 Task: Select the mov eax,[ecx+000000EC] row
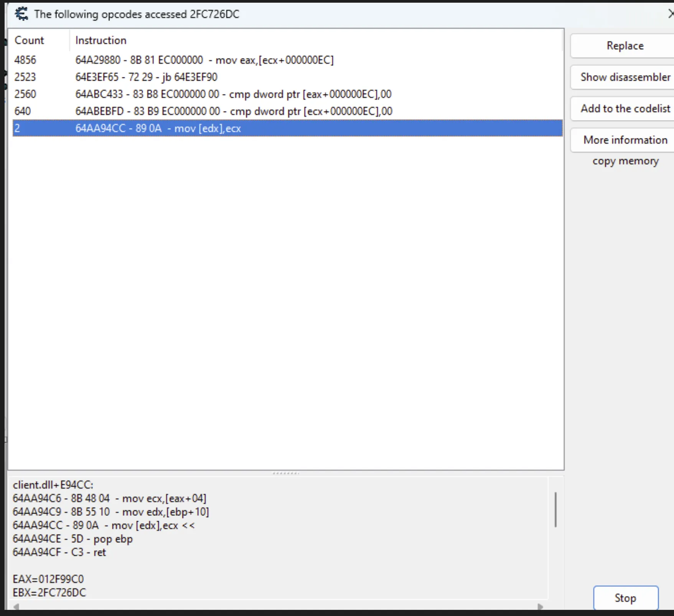204,60
